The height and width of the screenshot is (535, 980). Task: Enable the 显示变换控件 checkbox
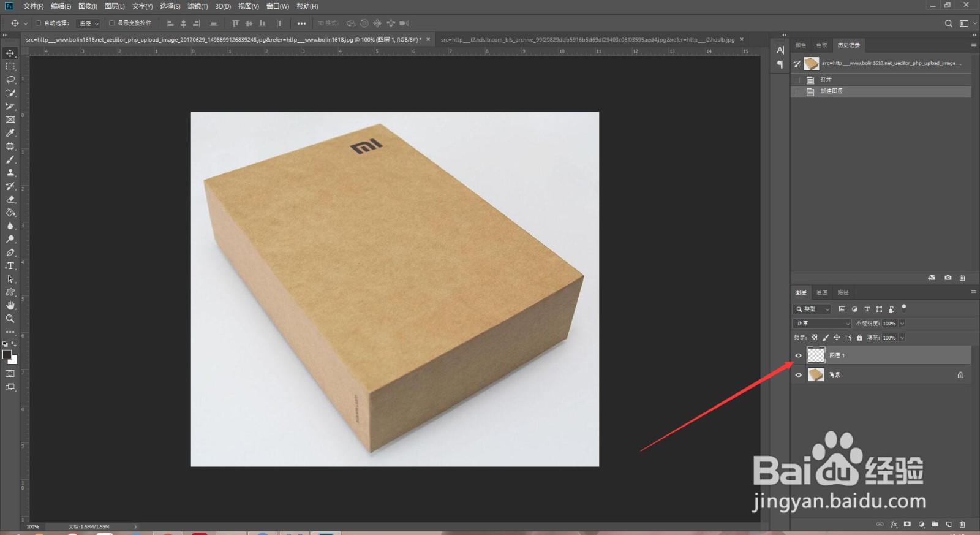pos(111,23)
